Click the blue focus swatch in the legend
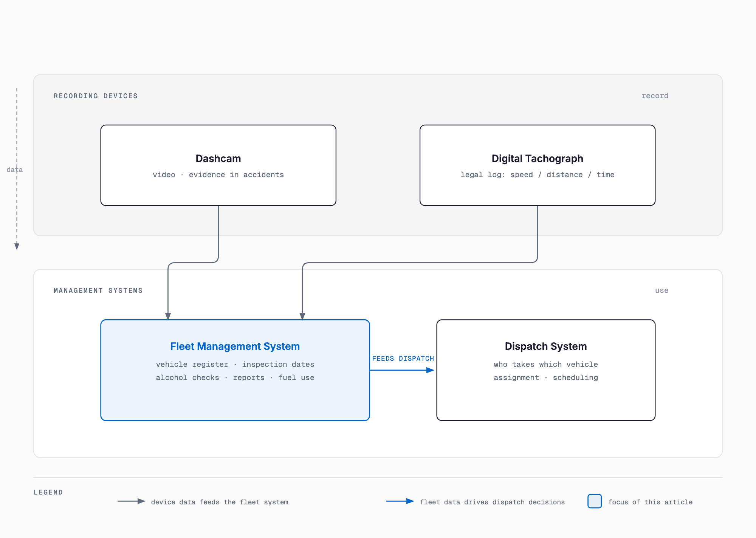Image resolution: width=756 pixels, height=538 pixels. click(x=595, y=501)
